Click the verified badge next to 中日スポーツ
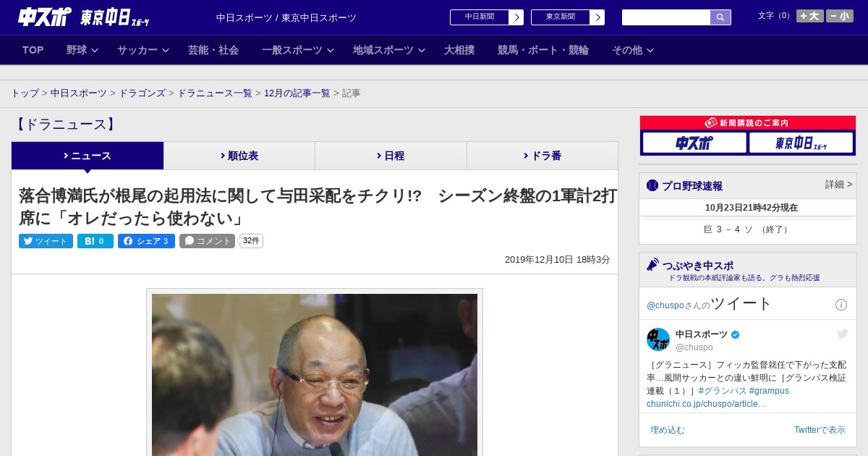The width and height of the screenshot is (868, 456). (736, 334)
